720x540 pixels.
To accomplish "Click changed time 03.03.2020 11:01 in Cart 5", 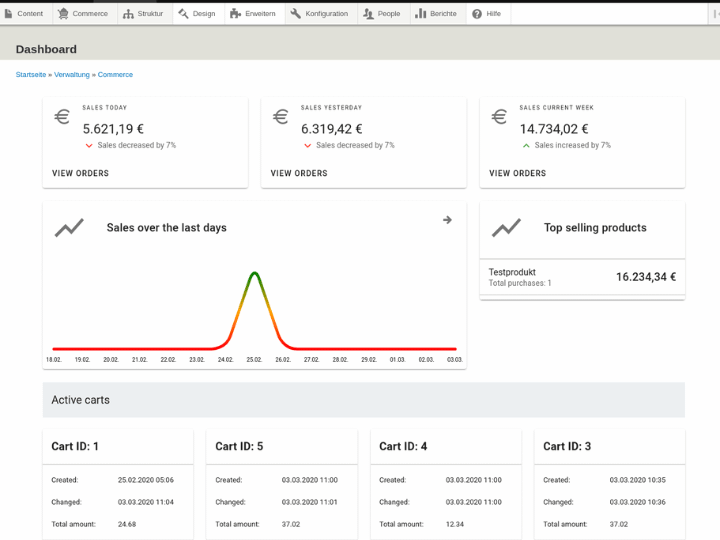I will click(309, 502).
